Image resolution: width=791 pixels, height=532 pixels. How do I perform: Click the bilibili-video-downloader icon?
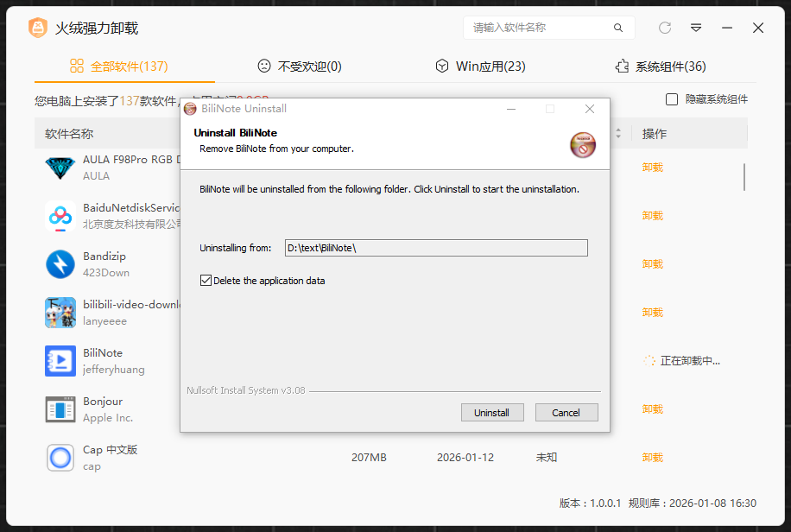coord(60,313)
